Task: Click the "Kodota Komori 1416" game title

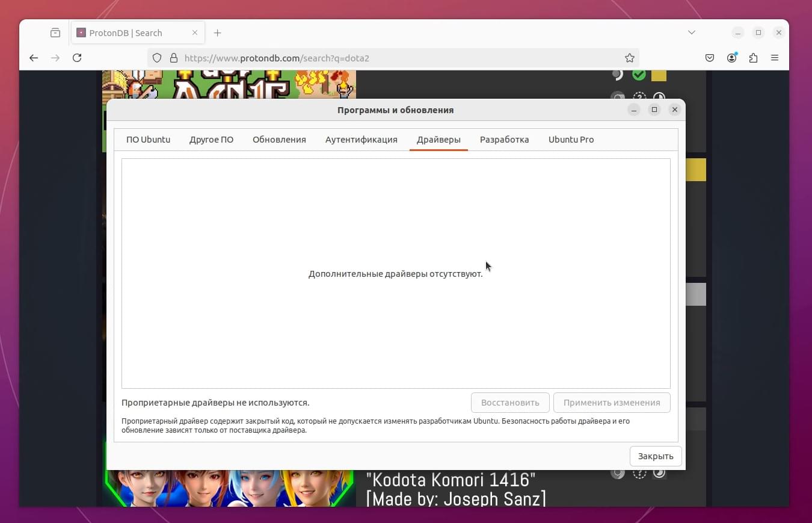Action: pyautogui.click(x=451, y=480)
